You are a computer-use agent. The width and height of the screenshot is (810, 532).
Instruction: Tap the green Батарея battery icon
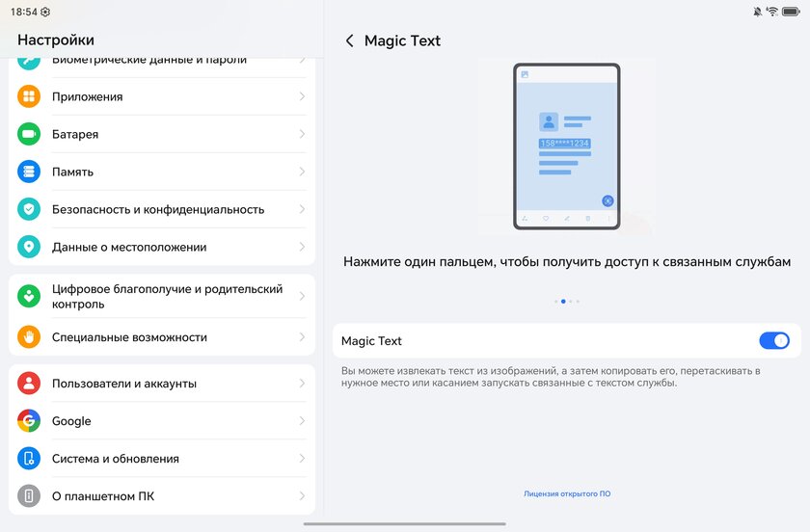click(x=29, y=134)
